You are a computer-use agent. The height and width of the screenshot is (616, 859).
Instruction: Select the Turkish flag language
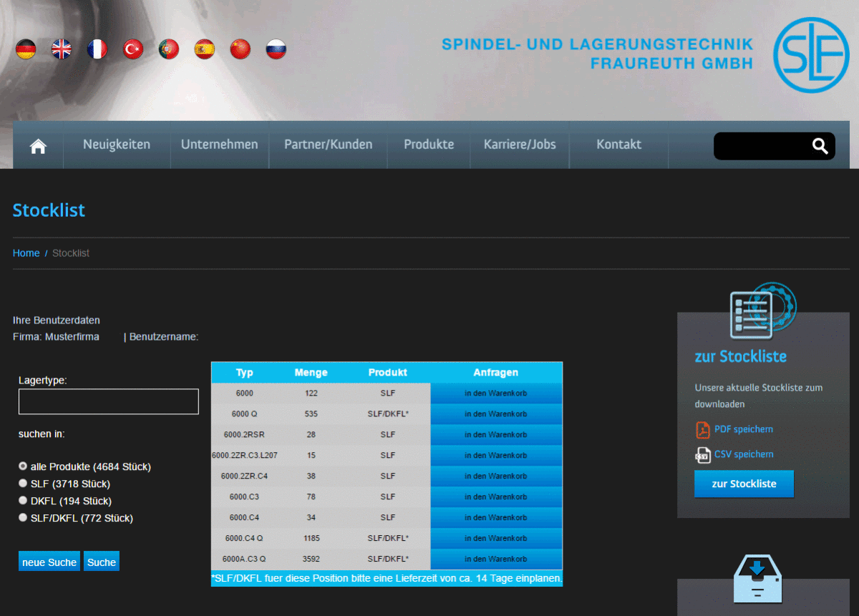click(x=133, y=49)
